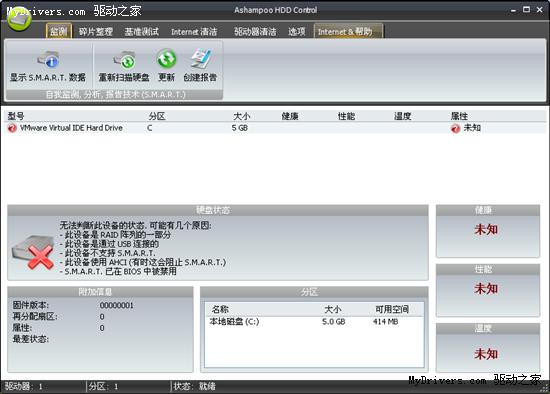
Task: Click line 此设备是 RAID 阵列的一部分
Action: point(115,235)
